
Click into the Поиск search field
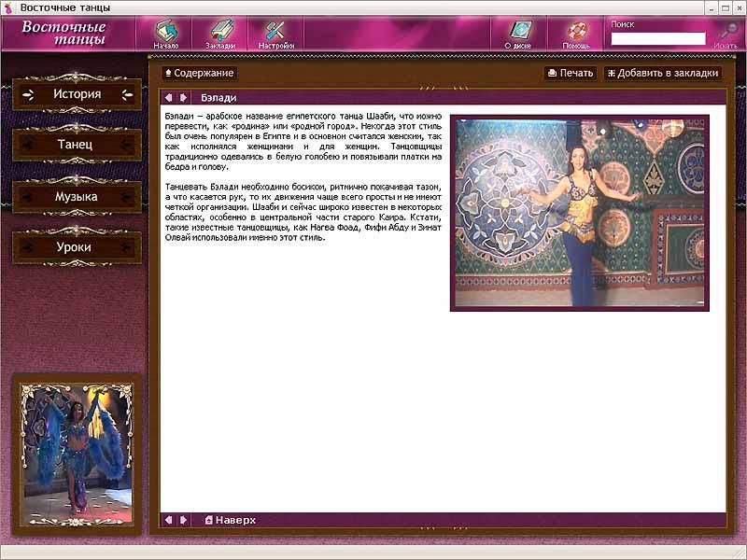(x=657, y=38)
